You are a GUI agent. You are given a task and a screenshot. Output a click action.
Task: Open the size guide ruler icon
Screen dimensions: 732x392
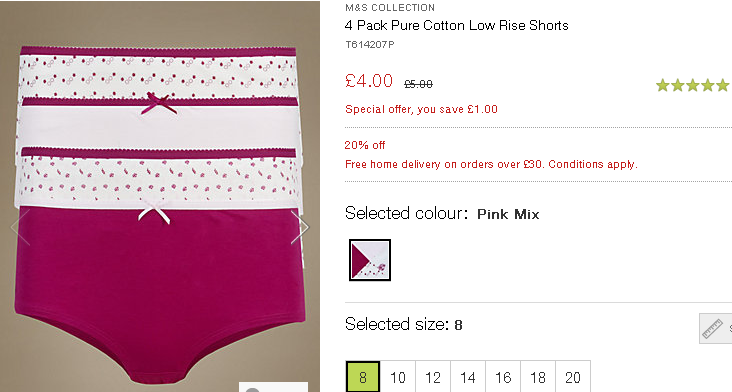pyautogui.click(x=715, y=329)
